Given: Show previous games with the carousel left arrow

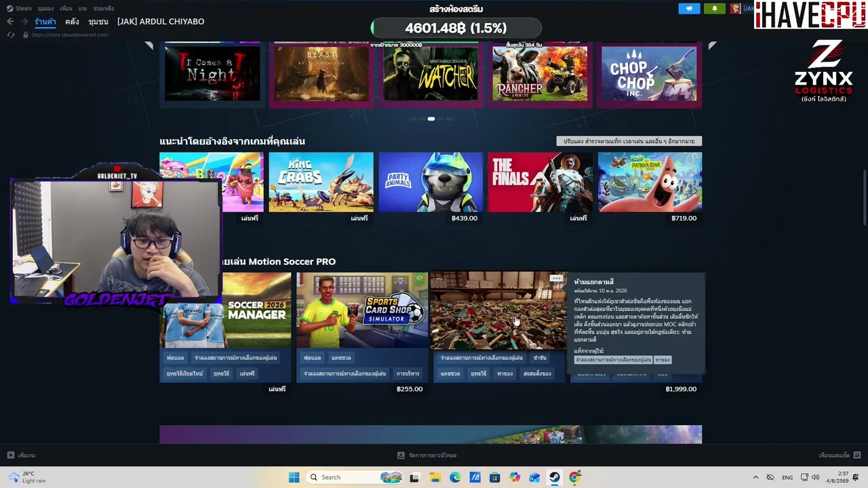Looking at the screenshot, I should click(x=149, y=45).
